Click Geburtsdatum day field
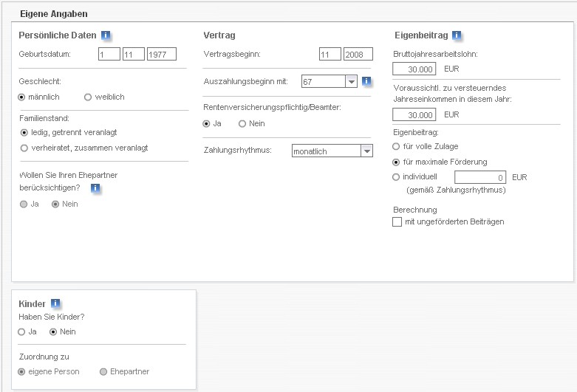This screenshot has height=392, width=577. 109,54
